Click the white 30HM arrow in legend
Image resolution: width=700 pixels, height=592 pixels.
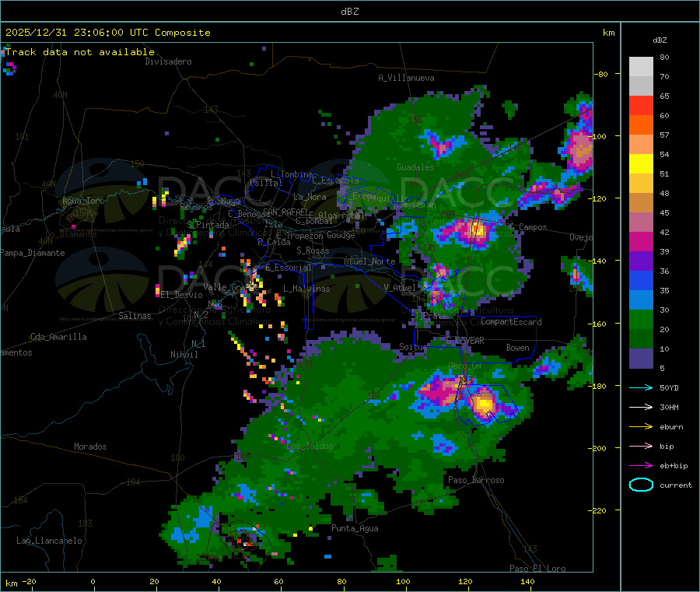(641, 407)
